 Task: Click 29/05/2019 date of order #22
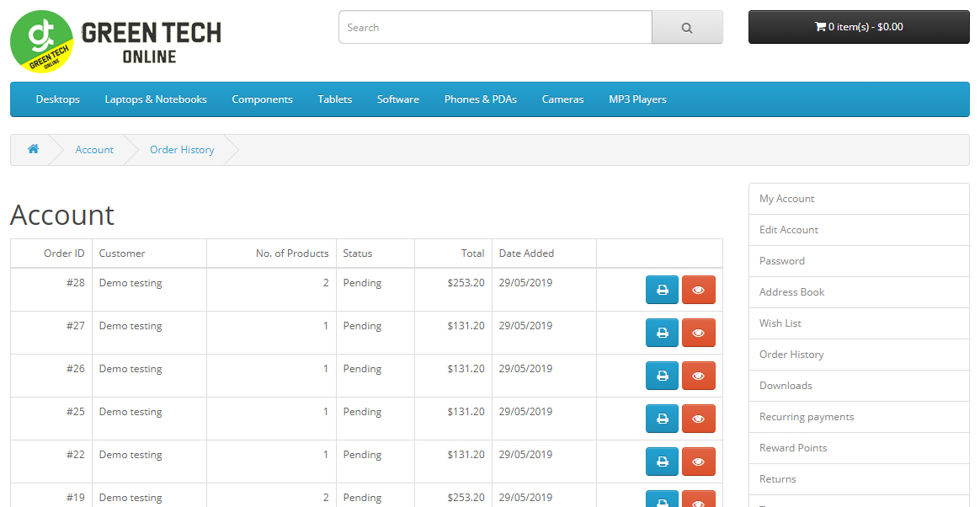click(x=525, y=455)
